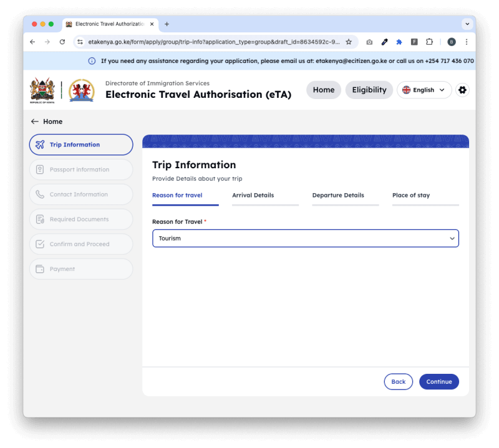
Task: Click the Home breadcrumb link
Action: tap(53, 122)
